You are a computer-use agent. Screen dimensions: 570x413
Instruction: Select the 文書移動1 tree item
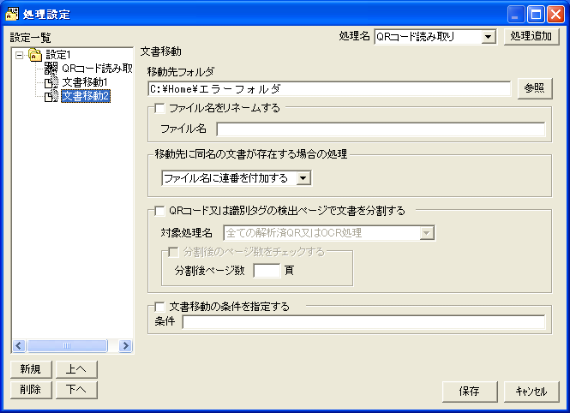(85, 83)
